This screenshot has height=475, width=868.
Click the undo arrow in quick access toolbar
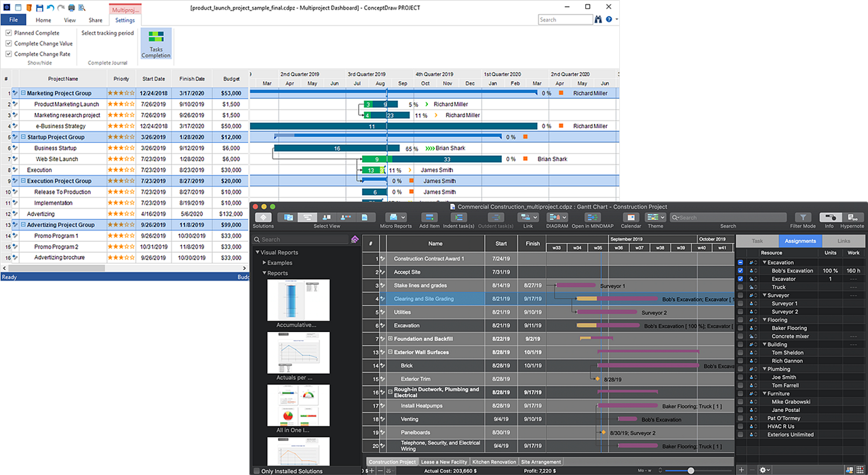[50, 7]
